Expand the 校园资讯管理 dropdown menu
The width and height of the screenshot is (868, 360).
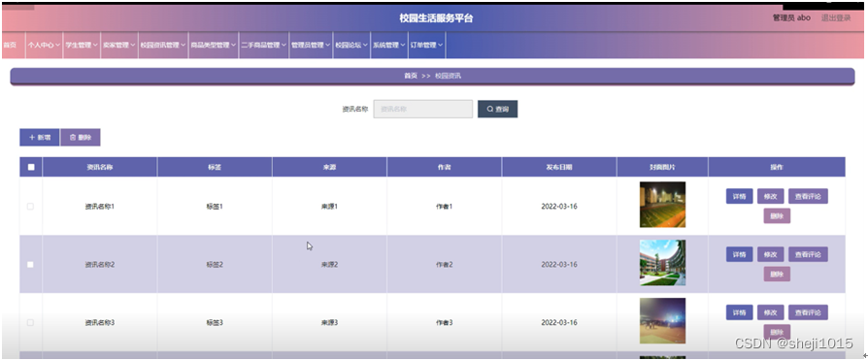click(x=163, y=46)
